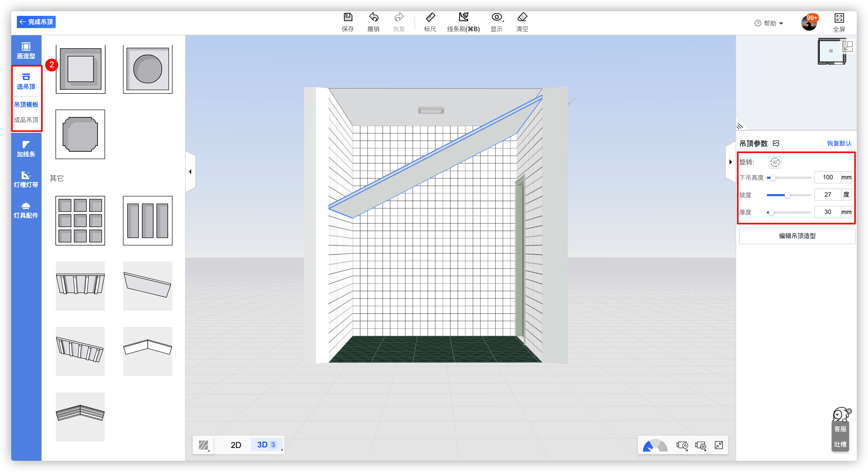This screenshot has width=868, height=472.
Task: Click the 吐槽 feedback button
Action: [x=840, y=444]
